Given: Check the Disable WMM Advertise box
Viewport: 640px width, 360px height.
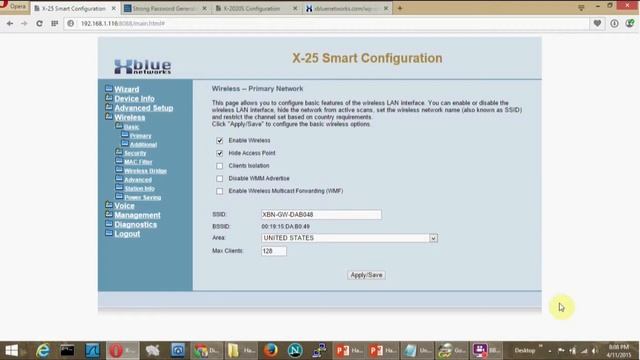Looking at the screenshot, I should [x=220, y=179].
